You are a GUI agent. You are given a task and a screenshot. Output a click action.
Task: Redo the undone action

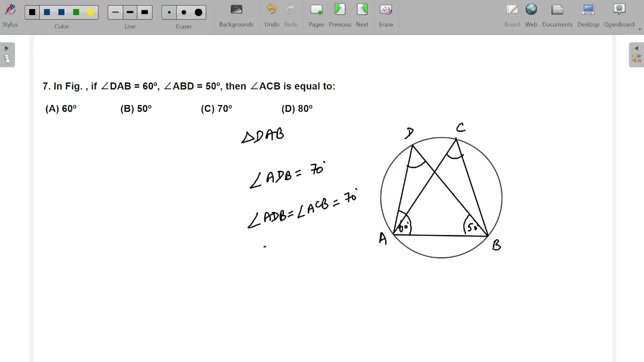click(x=291, y=16)
